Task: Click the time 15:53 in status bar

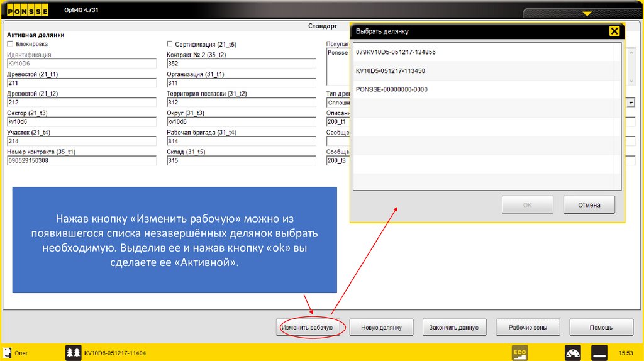Action: 626,353
